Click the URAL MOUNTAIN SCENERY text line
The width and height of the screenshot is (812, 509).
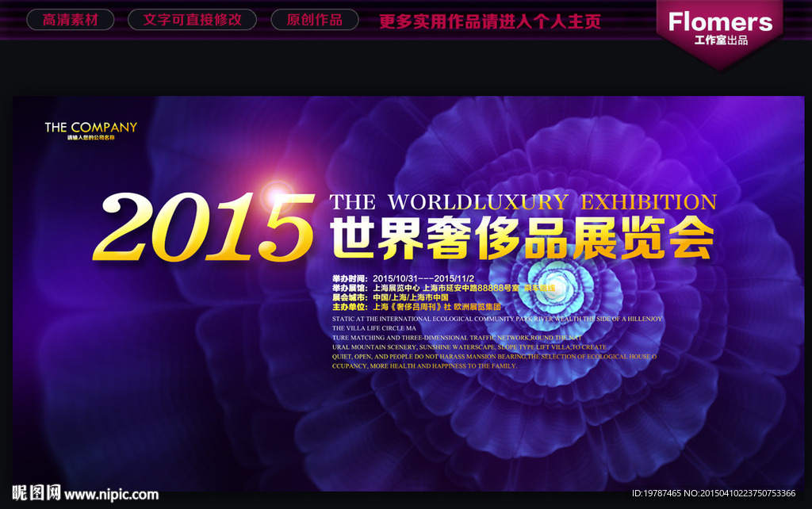[x=469, y=347]
